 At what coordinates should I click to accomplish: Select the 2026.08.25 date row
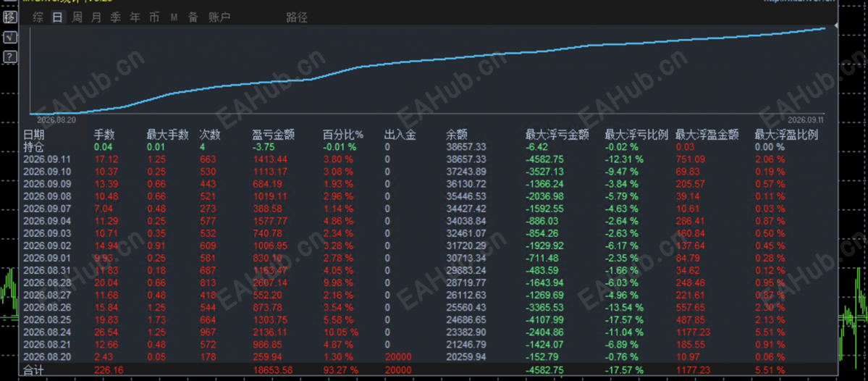[x=46, y=319]
